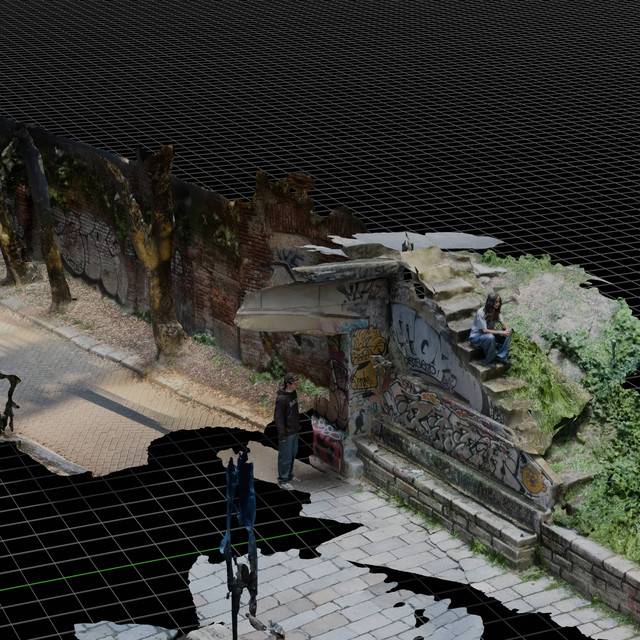This screenshot has height=640, width=640.
Task: Click the yellowish tree trunk beside the brick wall
Action: tap(153, 250)
